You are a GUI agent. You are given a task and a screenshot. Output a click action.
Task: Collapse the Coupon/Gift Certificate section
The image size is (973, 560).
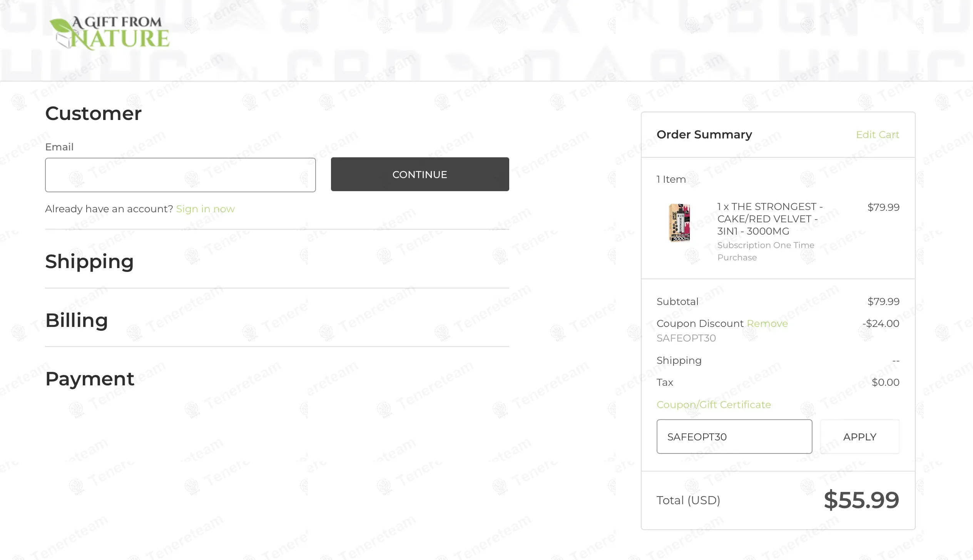pyautogui.click(x=714, y=405)
